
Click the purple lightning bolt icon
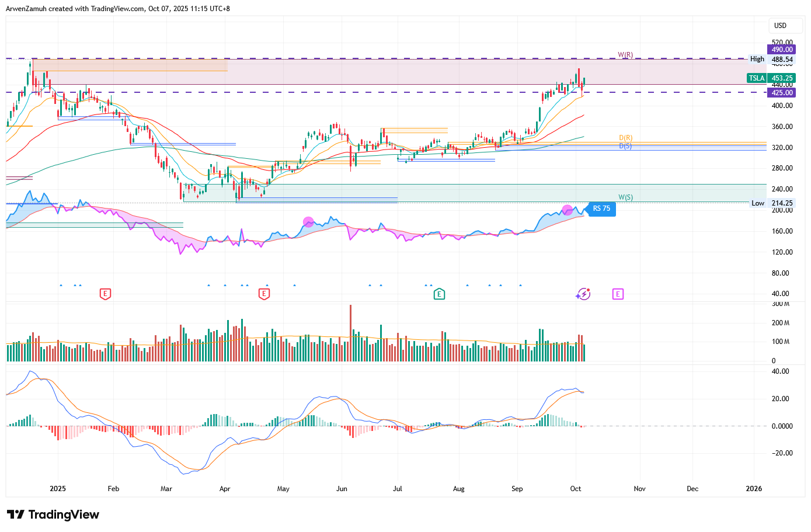(583, 294)
